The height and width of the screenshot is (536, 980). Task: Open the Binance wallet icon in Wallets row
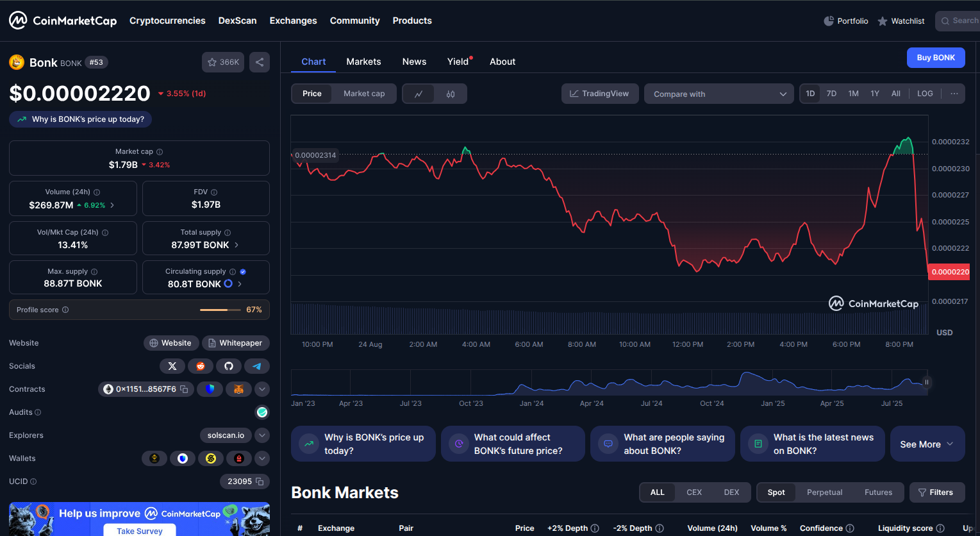[154, 458]
